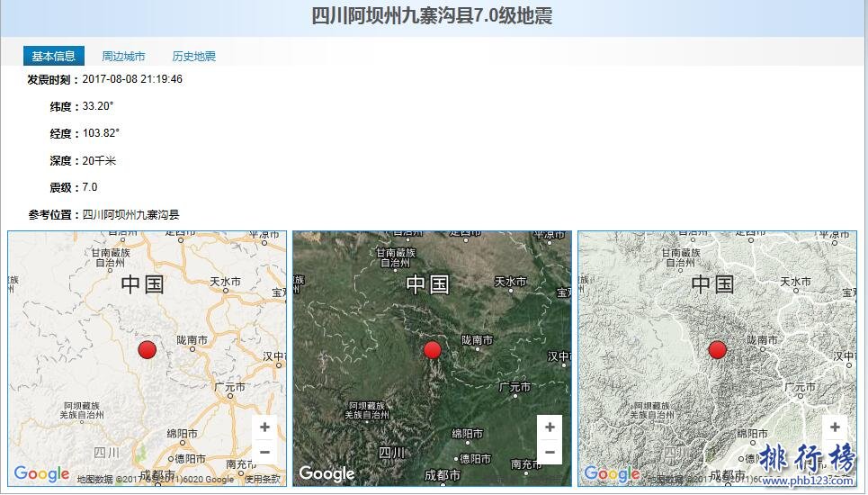Select the time value 2017-08-08 21:19:46

[132, 79]
